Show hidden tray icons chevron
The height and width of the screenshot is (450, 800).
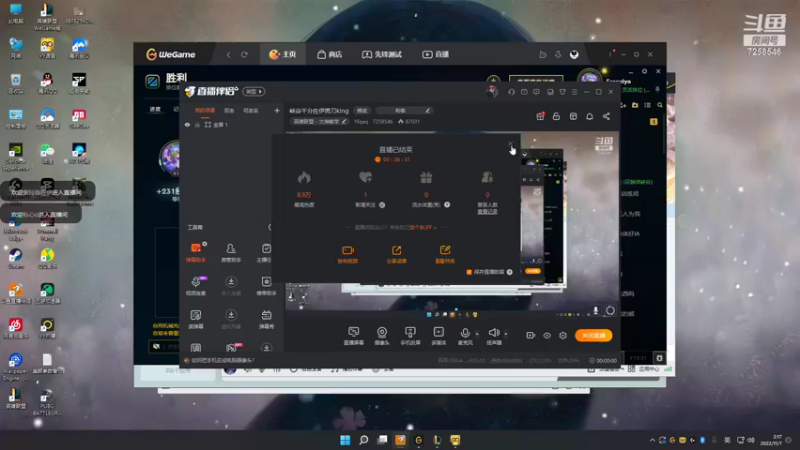tap(652, 440)
